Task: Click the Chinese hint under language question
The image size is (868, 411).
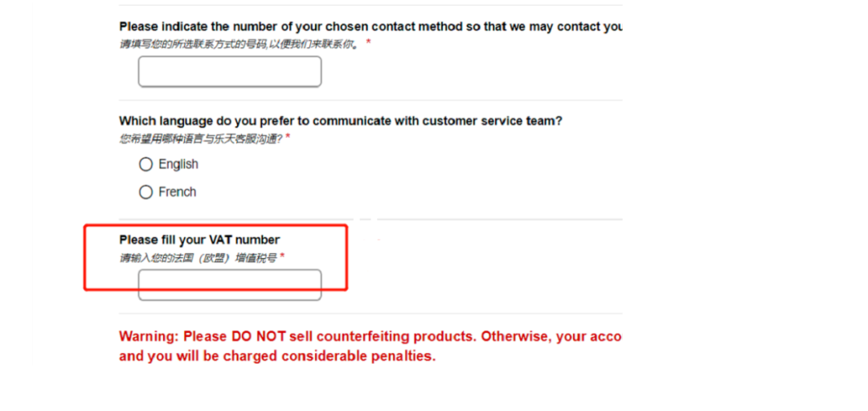Action: pos(201,138)
